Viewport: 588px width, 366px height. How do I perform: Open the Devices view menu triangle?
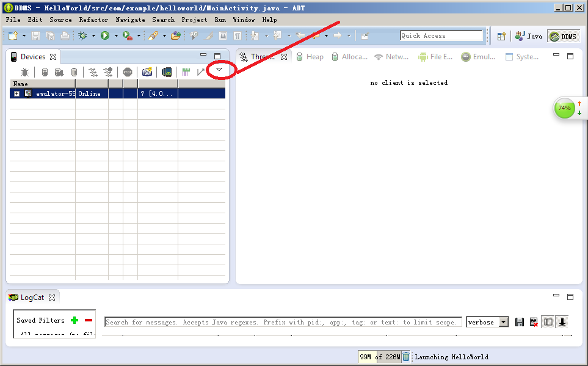[219, 70]
